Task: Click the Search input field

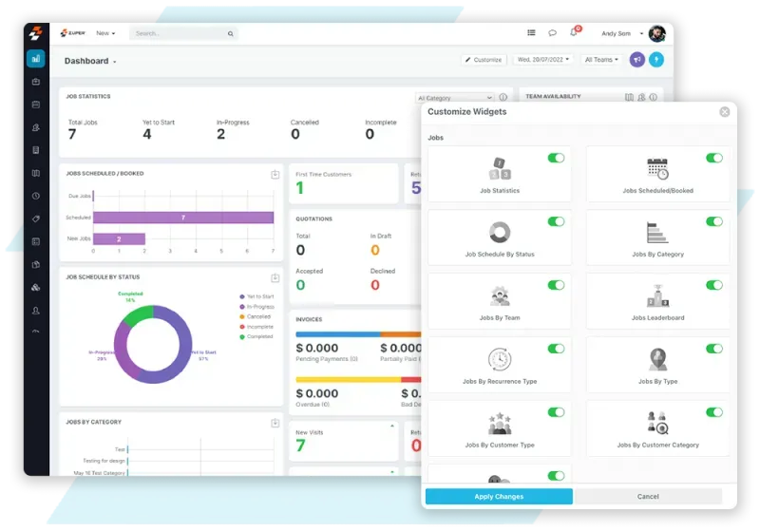Action: pyautogui.click(x=180, y=33)
